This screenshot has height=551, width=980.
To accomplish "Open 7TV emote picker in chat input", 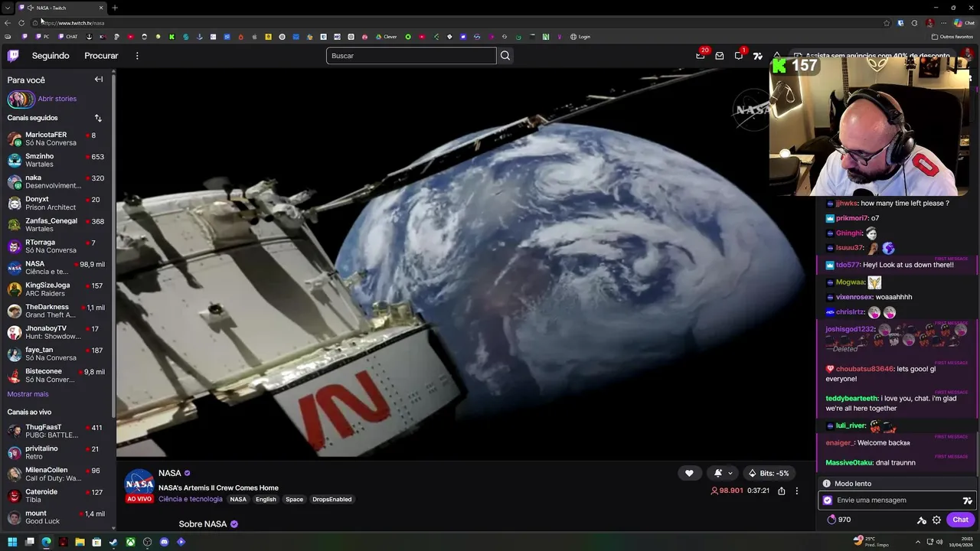I will pyautogui.click(x=967, y=500).
